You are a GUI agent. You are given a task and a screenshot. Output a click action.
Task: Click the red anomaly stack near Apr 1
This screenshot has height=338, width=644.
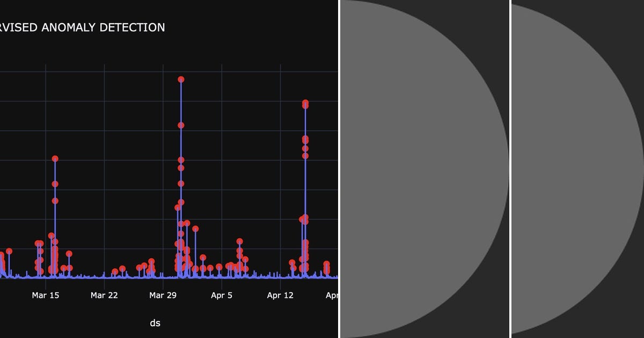[x=186, y=222]
